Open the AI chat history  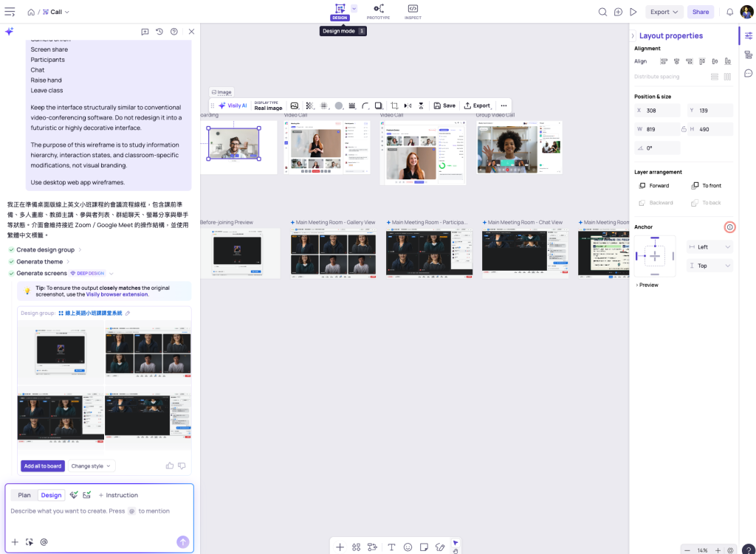point(159,32)
